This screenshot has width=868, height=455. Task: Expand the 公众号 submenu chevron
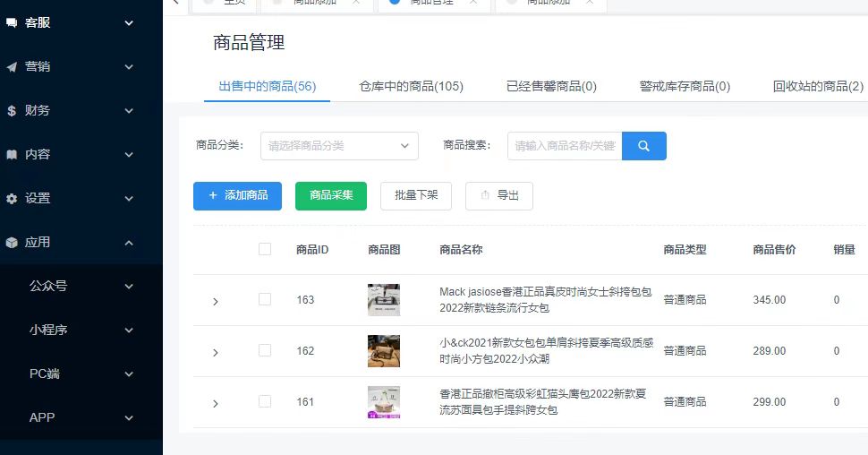tap(129, 287)
